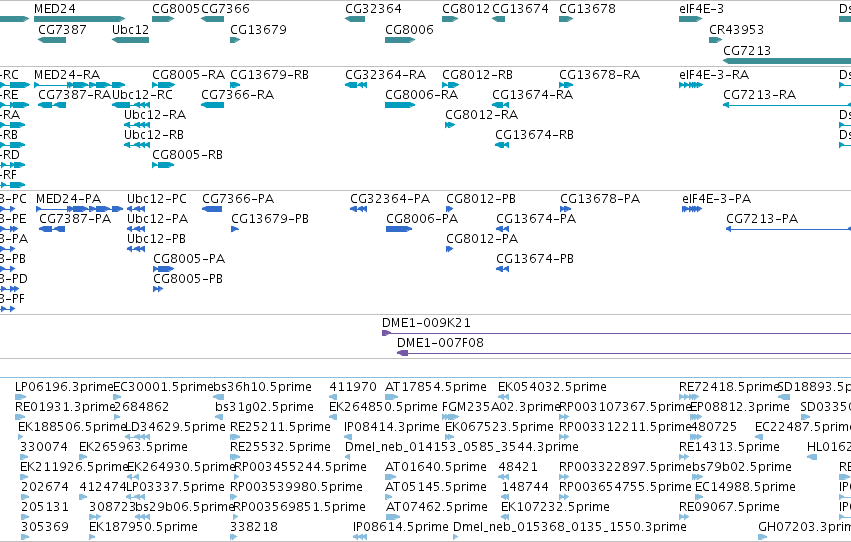Click the MED24-RA transcript glyph
Image resolution: width=851 pixels, height=542 pixels.
coord(79,85)
